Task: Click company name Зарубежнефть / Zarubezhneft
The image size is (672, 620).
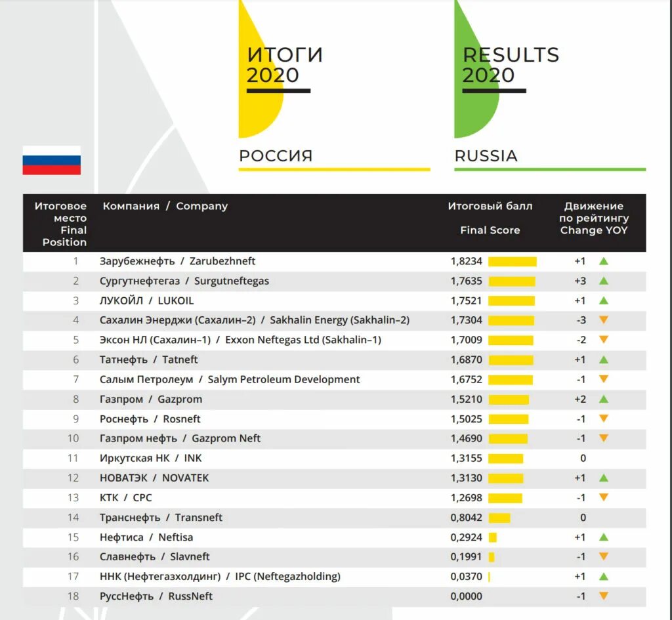Action: pyautogui.click(x=177, y=261)
